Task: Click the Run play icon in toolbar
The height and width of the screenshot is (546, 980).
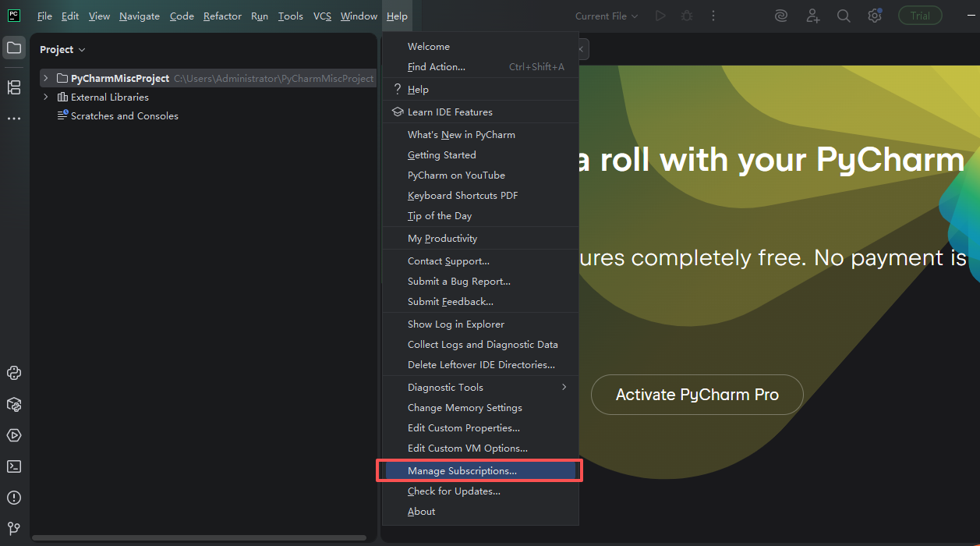Action: [660, 16]
